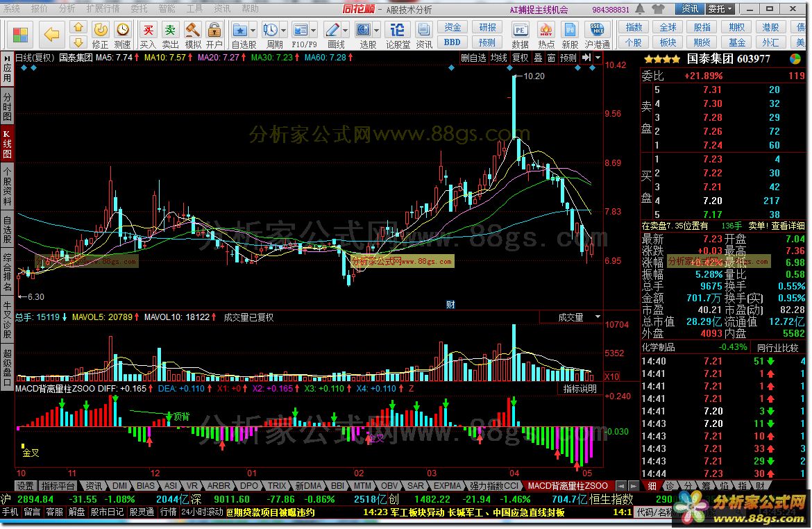The width and height of the screenshot is (812, 529).
Task: Open the 新股 IPO icon
Action: [570, 35]
